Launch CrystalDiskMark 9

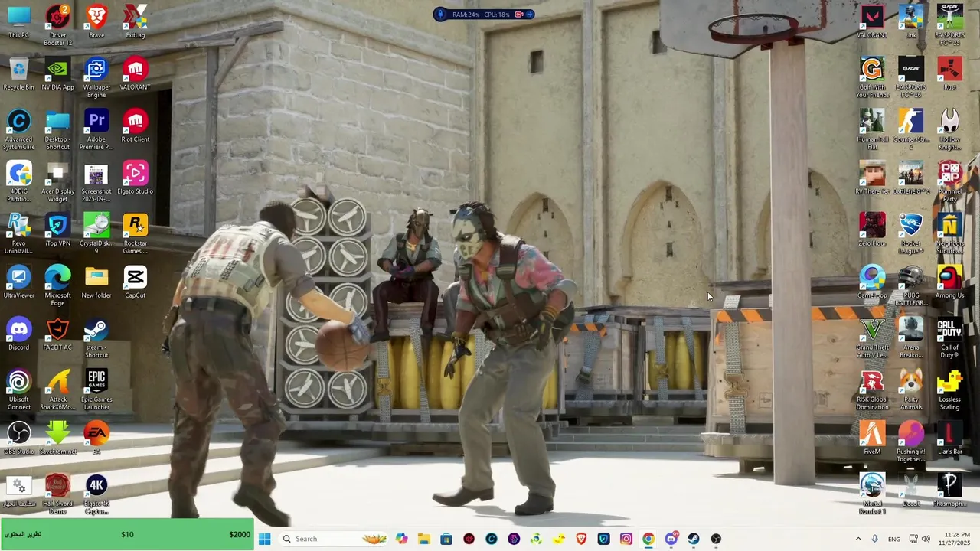(x=96, y=233)
